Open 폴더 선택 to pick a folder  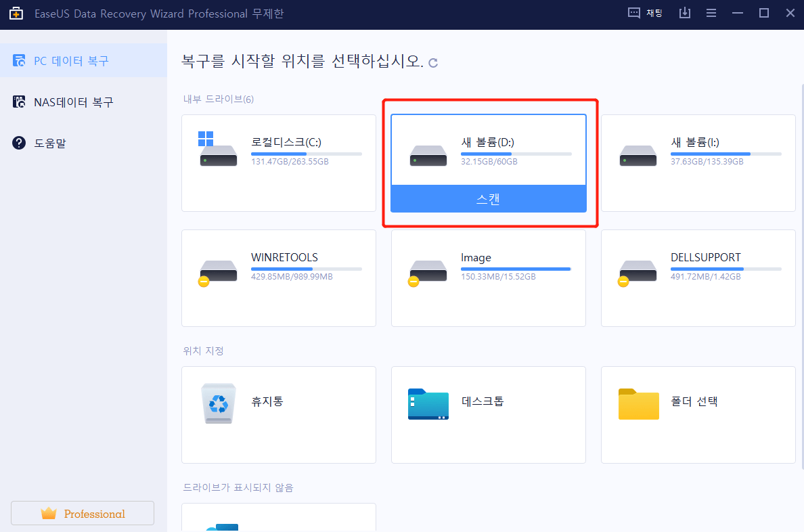(x=698, y=415)
